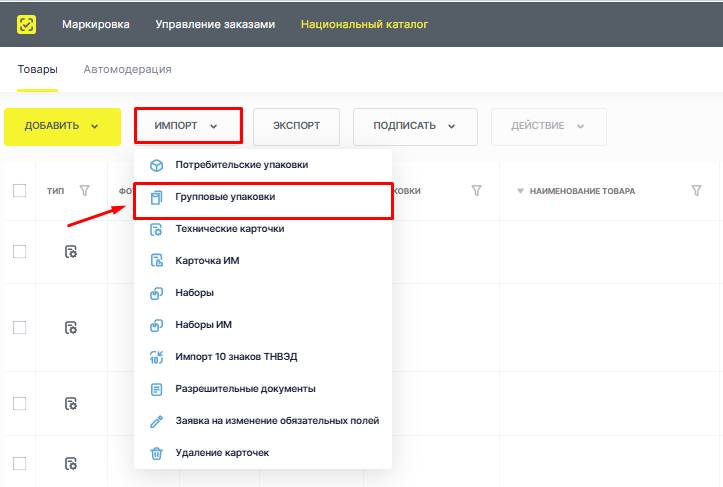Click the yellow Честный знак logo icon
Viewport: 723px width, 487px height.
tap(26, 24)
